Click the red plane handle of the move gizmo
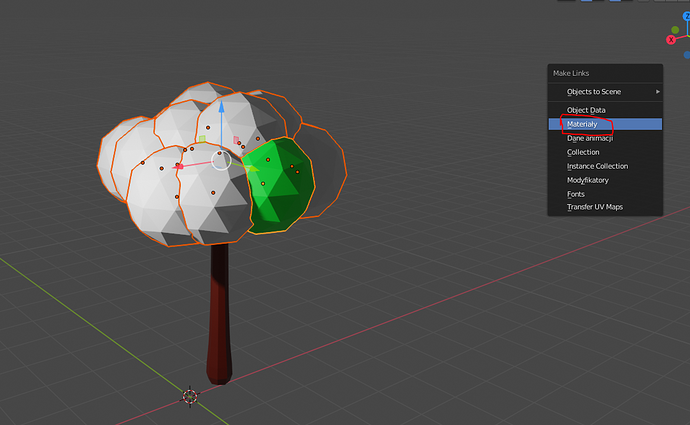The height and width of the screenshot is (425, 690). point(236,140)
